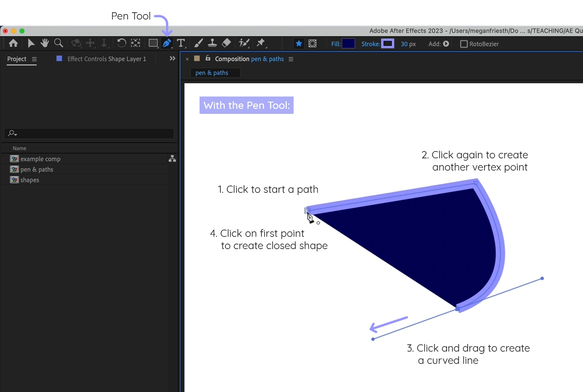Select the Brush tool
Image resolution: width=583 pixels, height=392 pixels.
[x=198, y=43]
